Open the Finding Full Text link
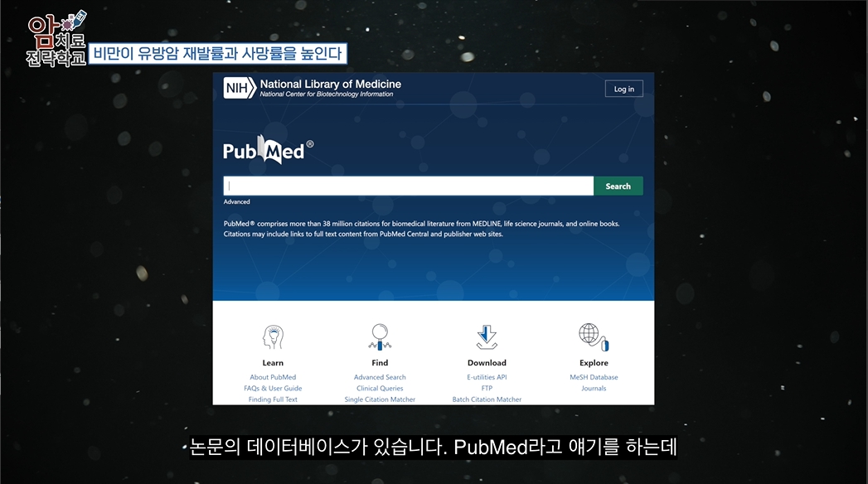 tap(273, 399)
